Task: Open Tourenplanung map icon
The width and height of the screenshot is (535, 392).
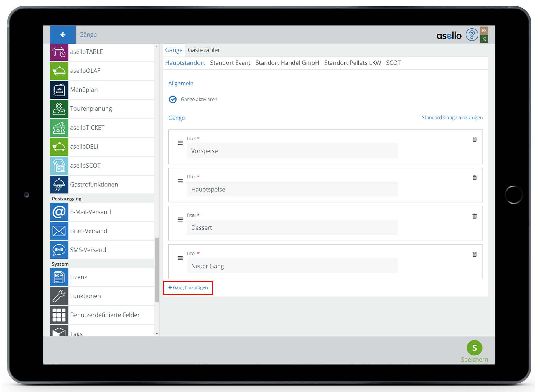Action: (x=59, y=109)
